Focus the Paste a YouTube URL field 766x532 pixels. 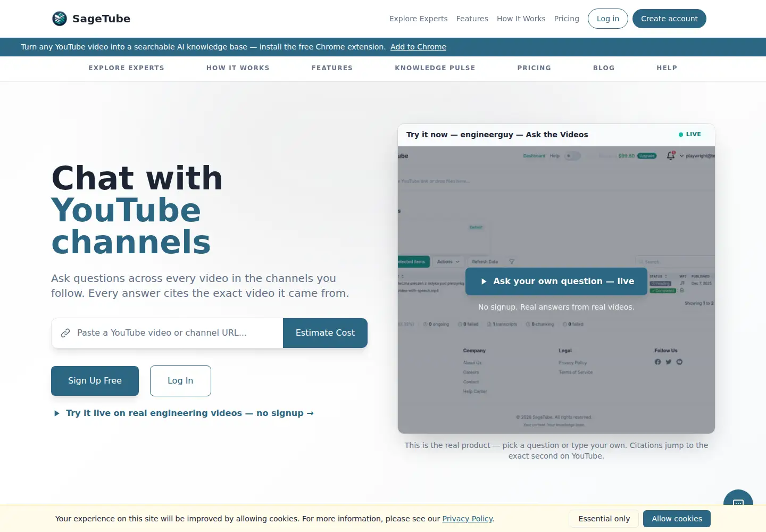(x=167, y=333)
